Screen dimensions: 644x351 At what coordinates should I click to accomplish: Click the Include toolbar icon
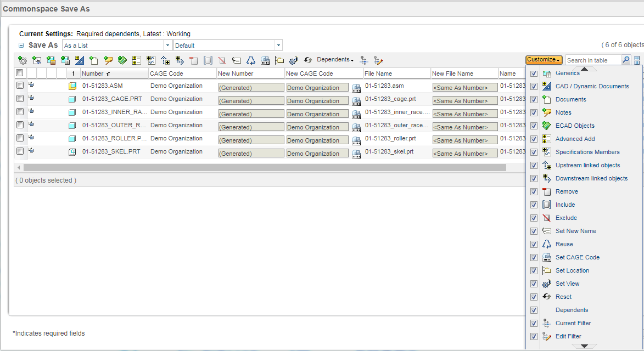[x=208, y=60]
